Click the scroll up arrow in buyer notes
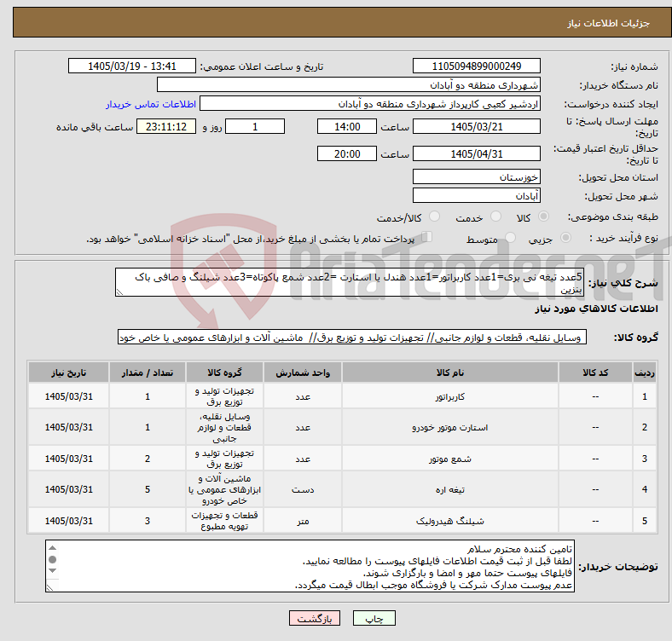 tap(52, 548)
